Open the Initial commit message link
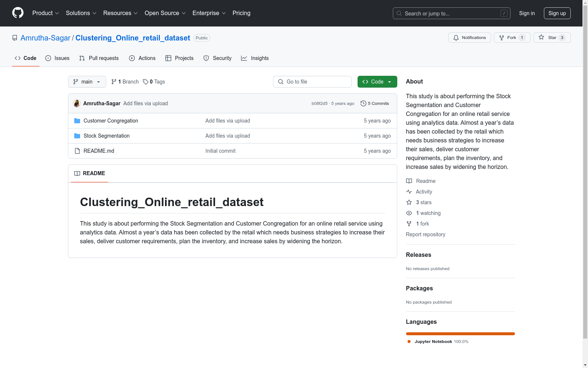Image resolution: width=588 pixels, height=368 pixels. 220,151
